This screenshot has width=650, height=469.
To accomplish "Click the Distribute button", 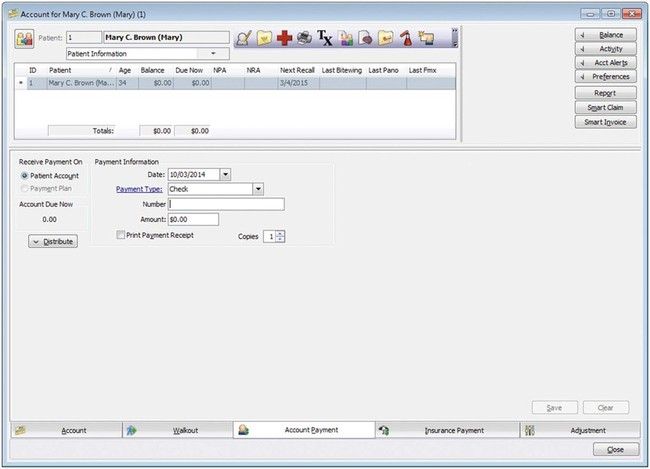I will tap(53, 242).
